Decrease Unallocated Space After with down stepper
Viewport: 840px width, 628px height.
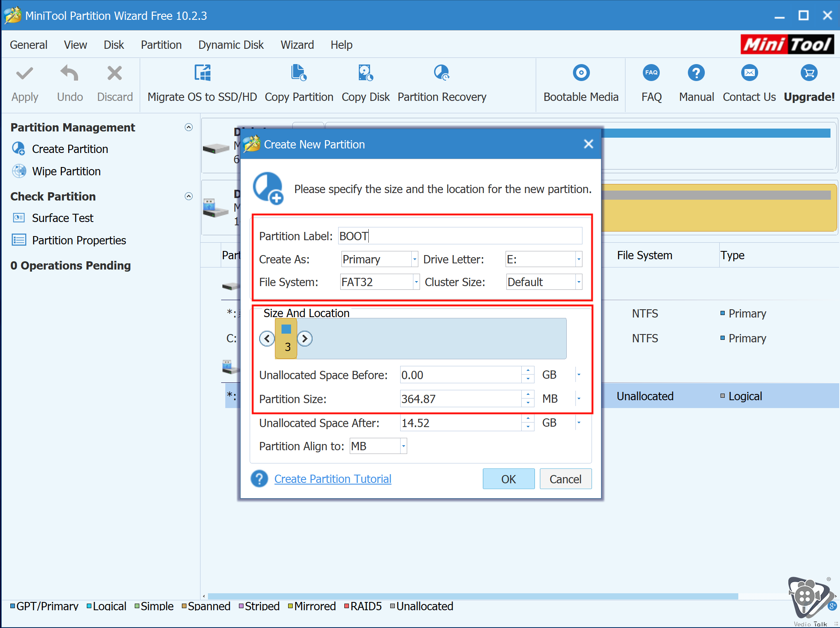[528, 427]
